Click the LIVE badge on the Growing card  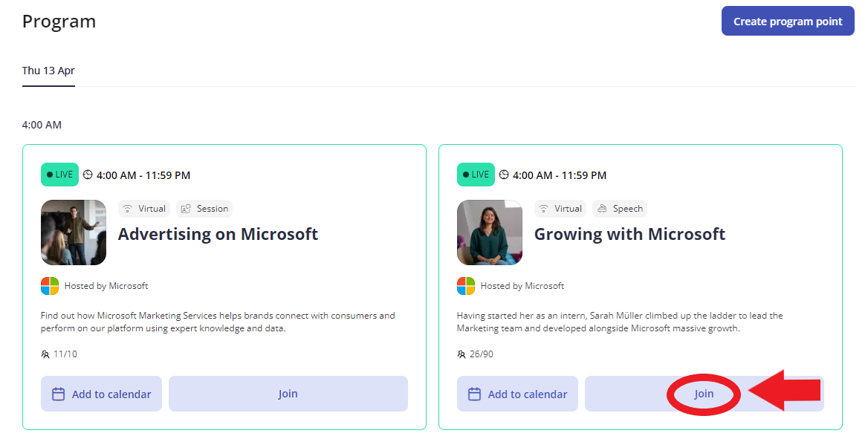click(x=476, y=175)
